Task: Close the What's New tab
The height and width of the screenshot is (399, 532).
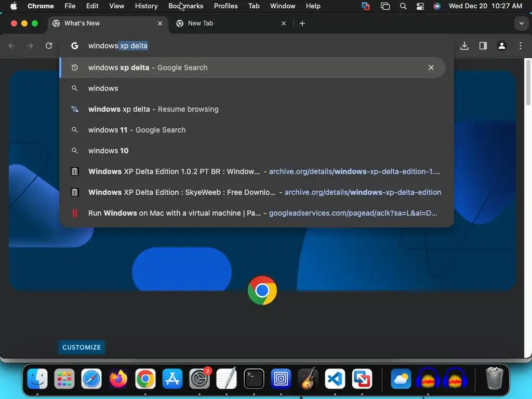Action: coord(160,23)
